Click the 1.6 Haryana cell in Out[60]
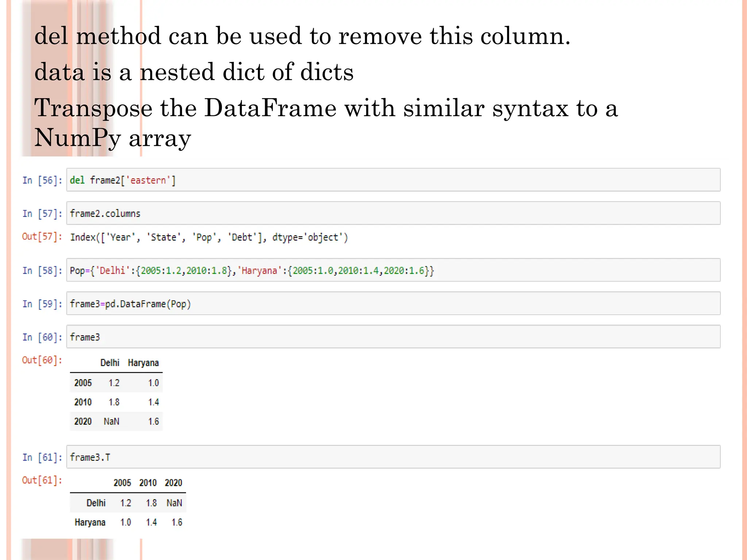The height and width of the screenshot is (560, 747). [154, 421]
